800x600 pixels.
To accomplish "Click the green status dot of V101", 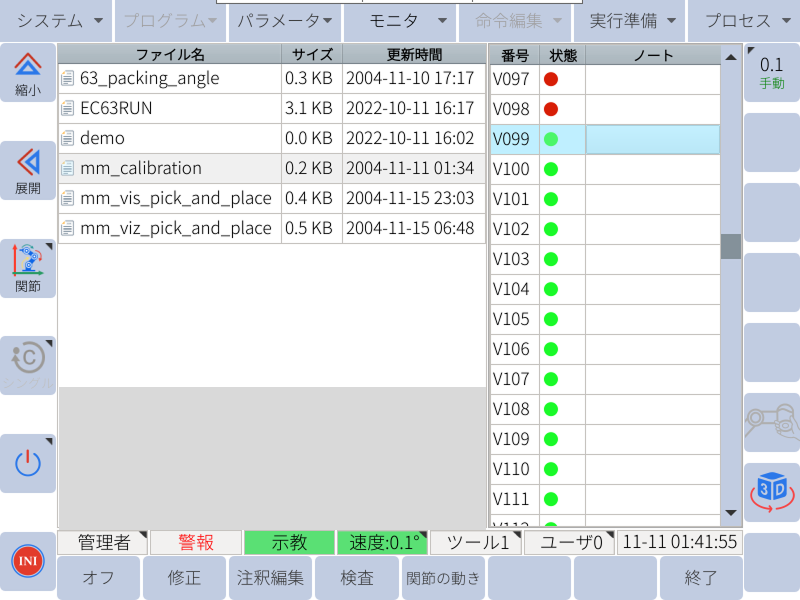I will (551, 199).
